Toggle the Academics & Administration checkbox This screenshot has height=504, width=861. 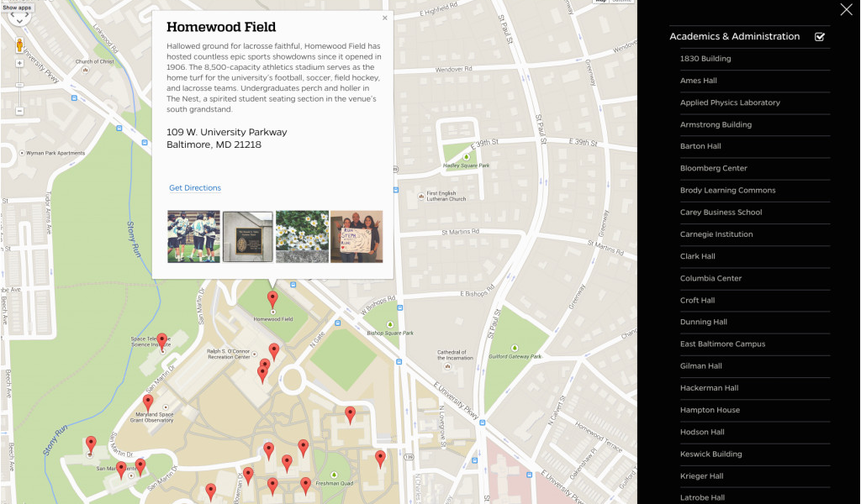(x=820, y=37)
